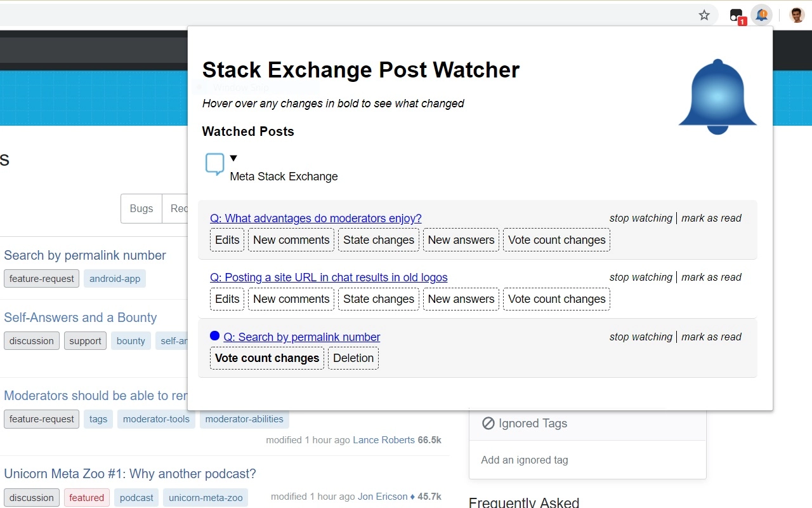Click the bookmark star in the address bar
The width and height of the screenshot is (812, 508).
tap(704, 15)
